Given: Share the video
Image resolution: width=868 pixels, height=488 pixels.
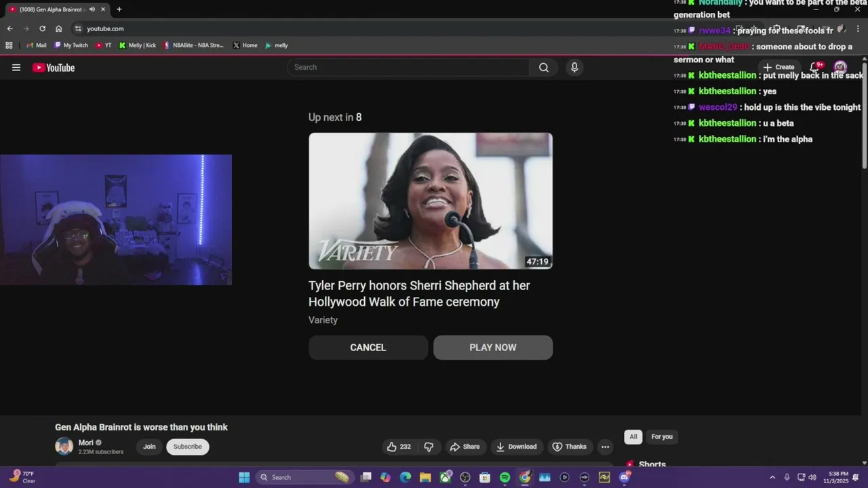Looking at the screenshot, I should coord(465,447).
